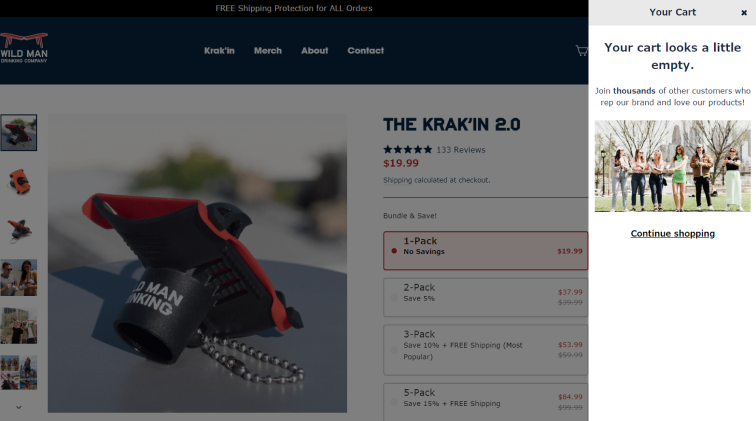Open the Krak'in menu item
The image size is (756, 421).
[x=219, y=51]
